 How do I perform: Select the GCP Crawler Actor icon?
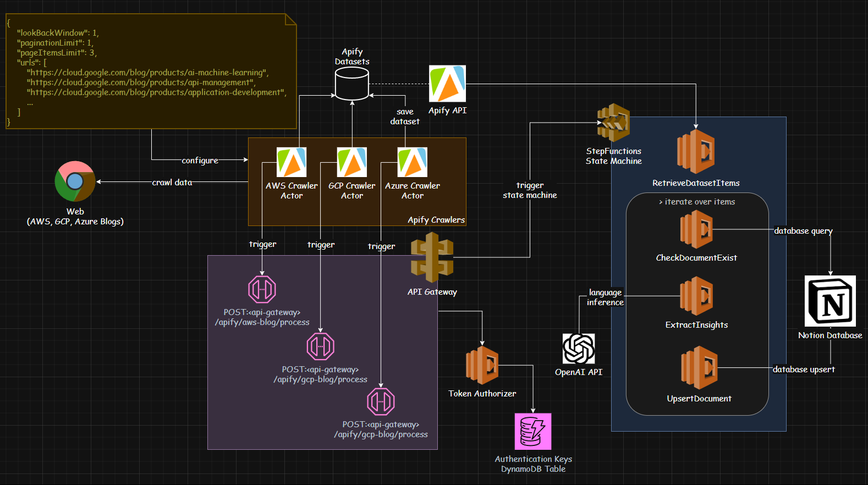(352, 162)
